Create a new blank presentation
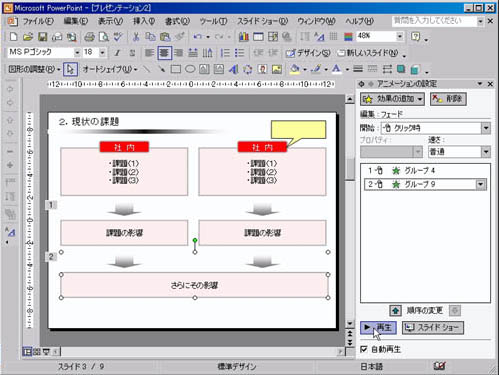This screenshot has height=375, width=499. pyautogui.click(x=13, y=36)
